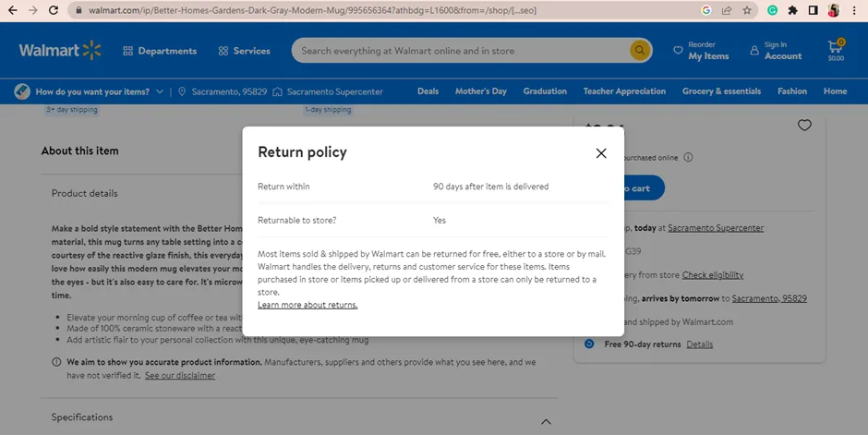Viewport: 868px width, 435px height.
Task: Click Product details heading
Action: pyautogui.click(x=84, y=193)
